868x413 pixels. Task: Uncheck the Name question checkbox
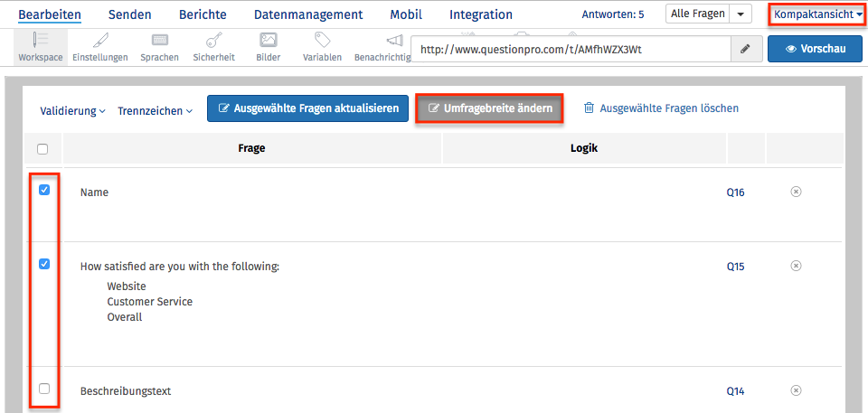click(44, 190)
